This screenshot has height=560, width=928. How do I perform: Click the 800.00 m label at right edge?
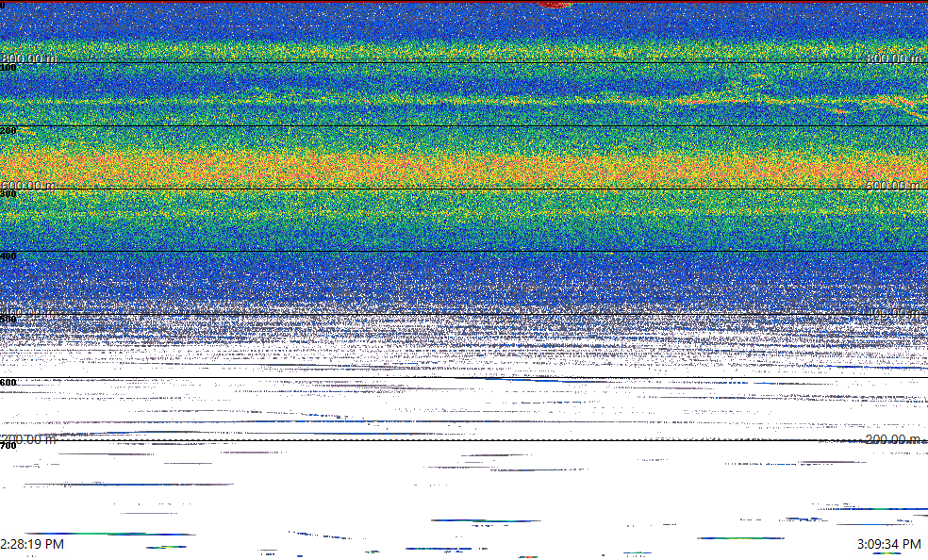coord(894,58)
